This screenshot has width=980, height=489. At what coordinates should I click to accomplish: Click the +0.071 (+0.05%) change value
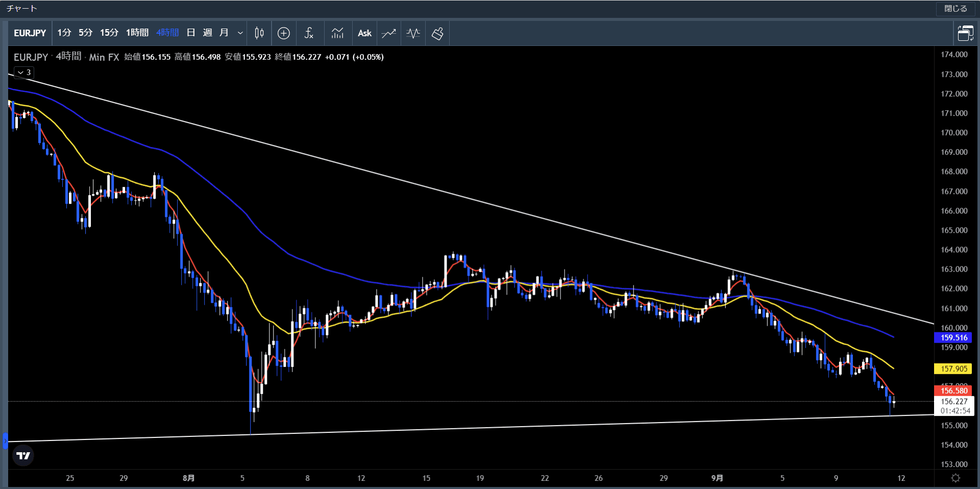[354, 57]
